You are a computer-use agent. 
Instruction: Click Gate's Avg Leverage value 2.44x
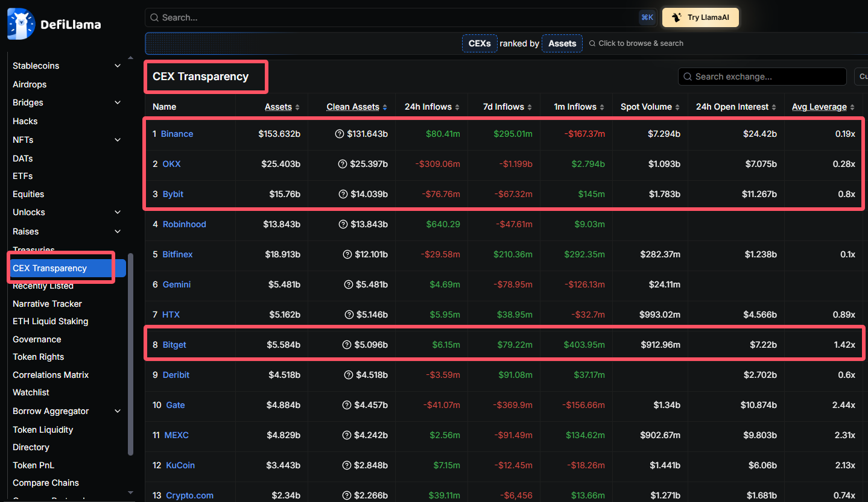coord(843,405)
